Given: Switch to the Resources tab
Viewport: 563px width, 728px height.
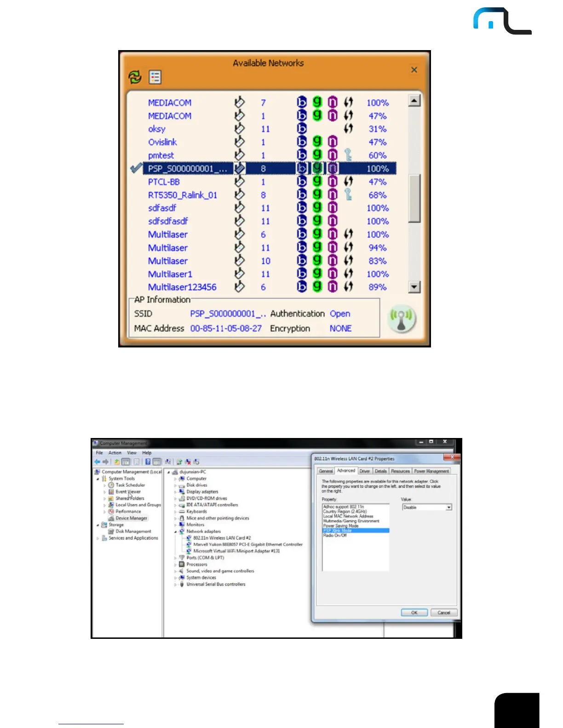Looking at the screenshot, I should click(400, 471).
